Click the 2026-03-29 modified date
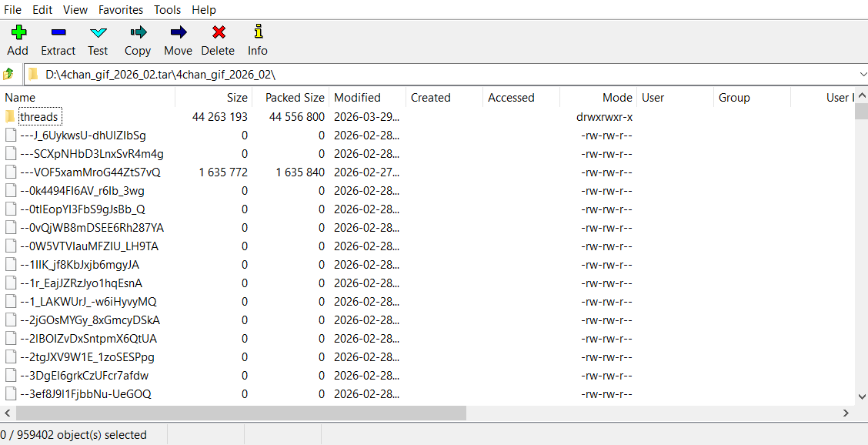868x445 pixels. tap(366, 117)
